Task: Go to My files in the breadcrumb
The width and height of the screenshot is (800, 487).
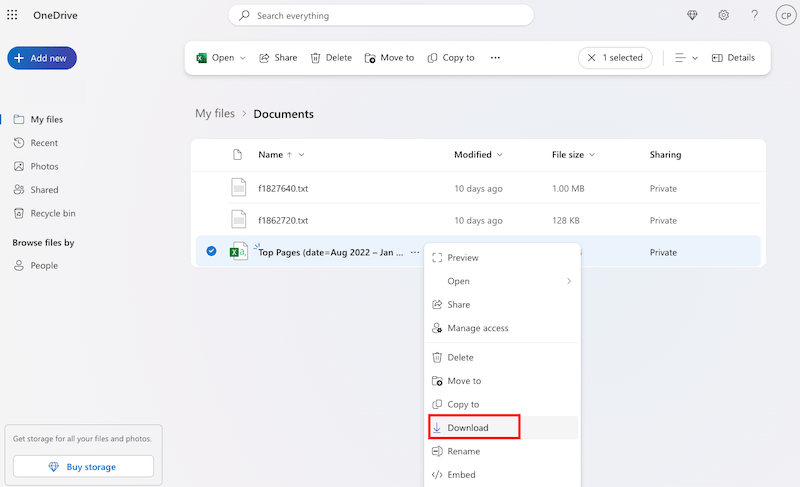Action: [215, 114]
